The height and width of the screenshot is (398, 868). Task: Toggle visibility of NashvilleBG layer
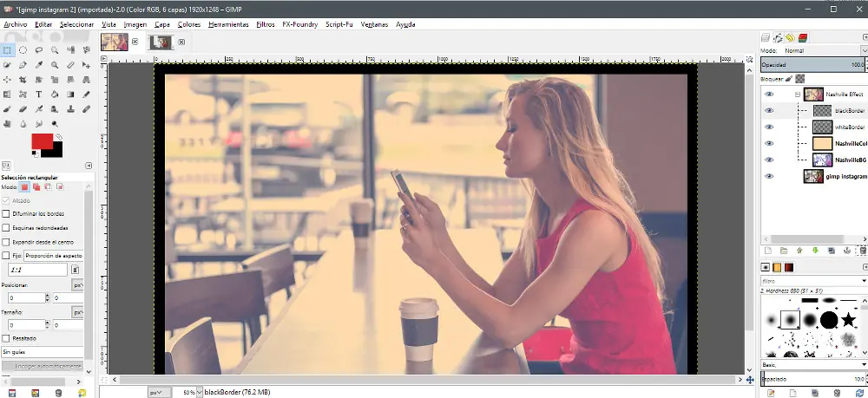click(769, 160)
